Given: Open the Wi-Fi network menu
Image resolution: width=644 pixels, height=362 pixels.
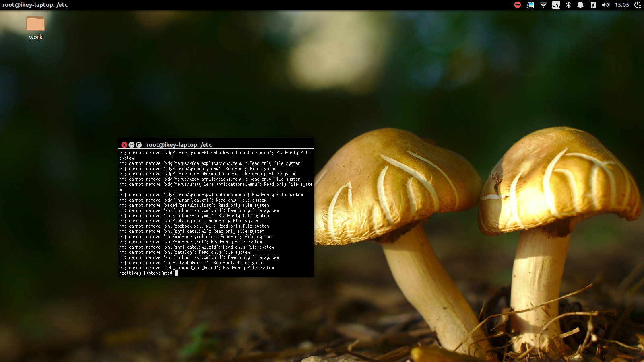Looking at the screenshot, I should pyautogui.click(x=543, y=5).
